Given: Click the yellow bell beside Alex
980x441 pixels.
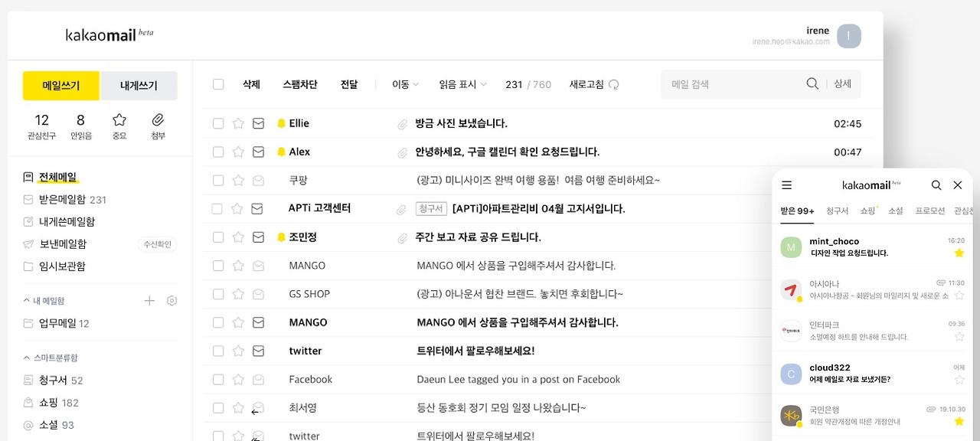Looking at the screenshot, I should click(x=281, y=152).
